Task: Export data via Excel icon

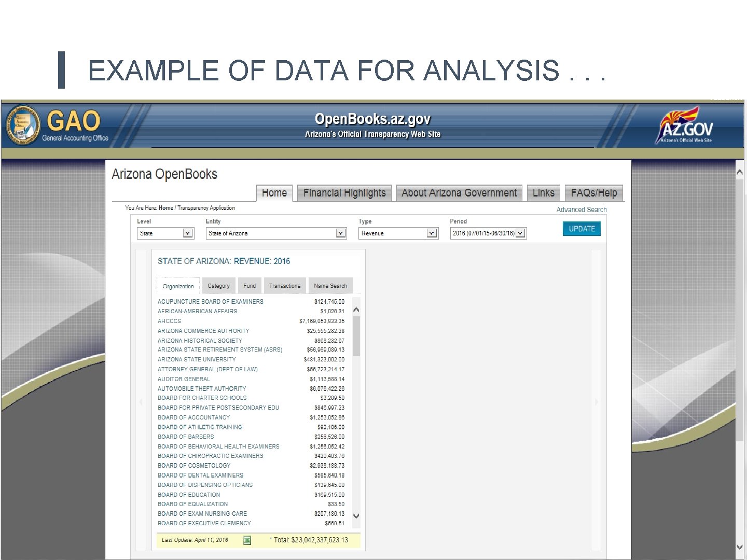Action: click(247, 540)
